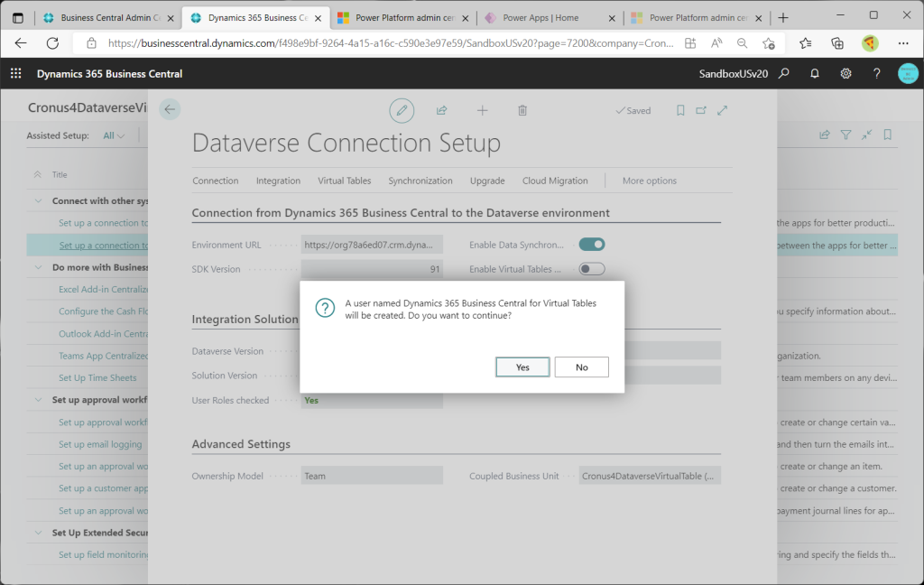This screenshot has height=585, width=924.
Task: Click the Coupled Business Unit field
Action: (650, 475)
